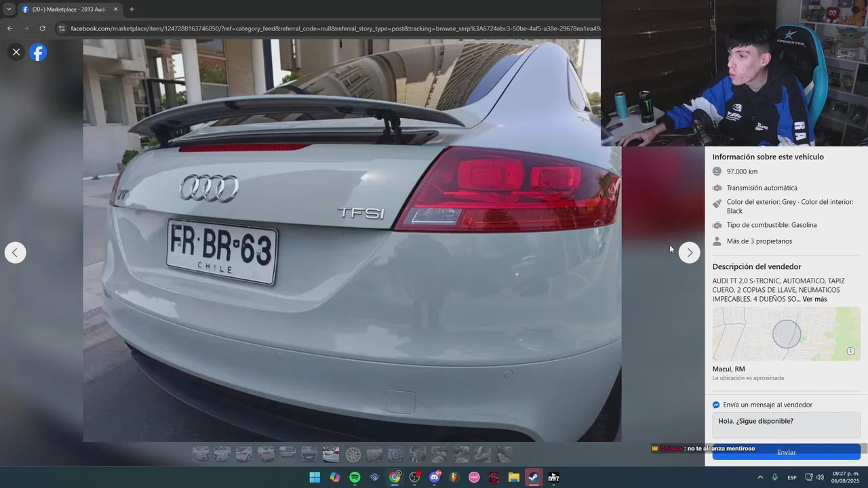Open osu! from the taskbar
868x488 pixels.
pyautogui.click(x=474, y=477)
